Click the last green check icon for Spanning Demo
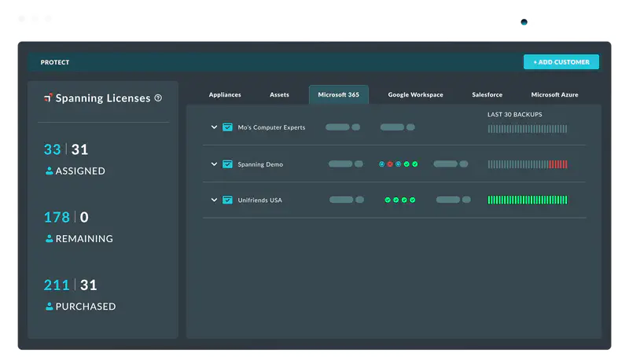This screenshot has height=364, width=629. tap(415, 164)
